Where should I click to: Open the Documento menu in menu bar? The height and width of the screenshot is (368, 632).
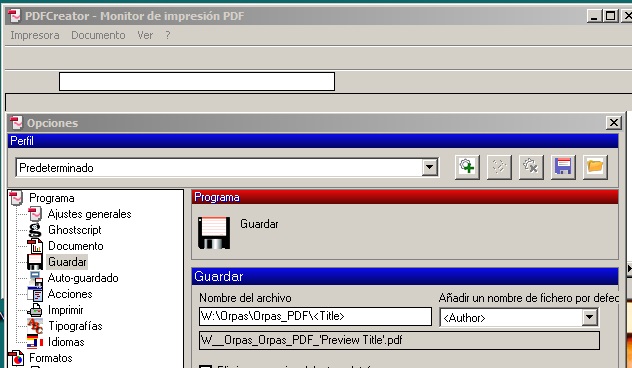click(98, 35)
